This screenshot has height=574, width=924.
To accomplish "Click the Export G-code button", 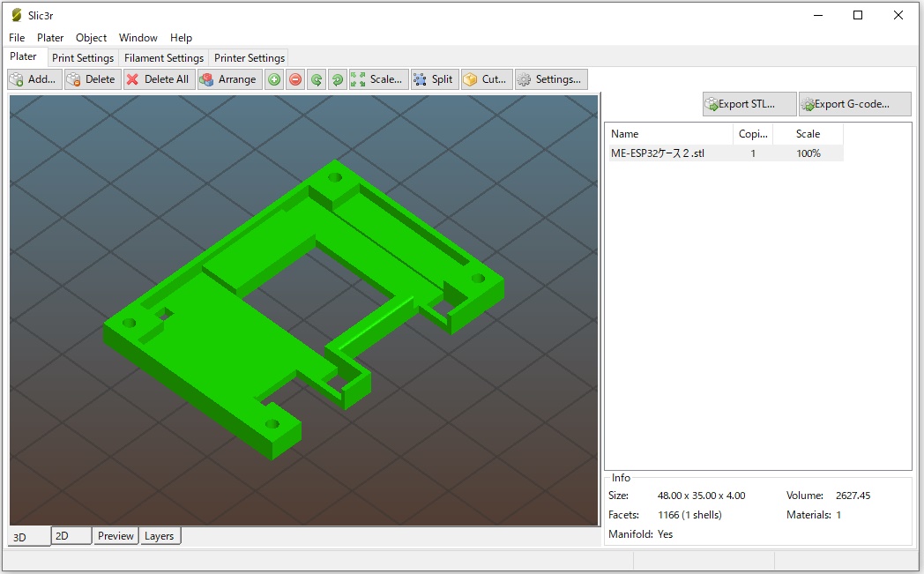I will coord(854,104).
